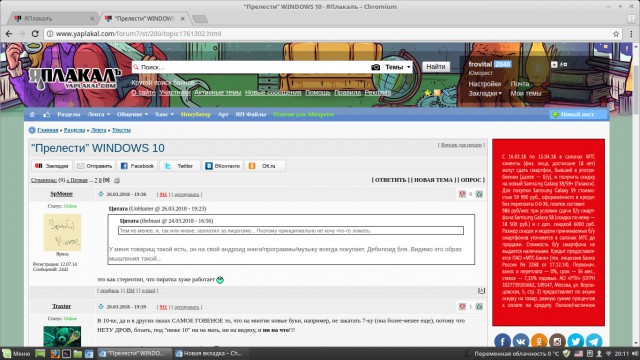640x360 pixels.
Task: Share the topic on ВКонтакте
Action: click(222, 166)
